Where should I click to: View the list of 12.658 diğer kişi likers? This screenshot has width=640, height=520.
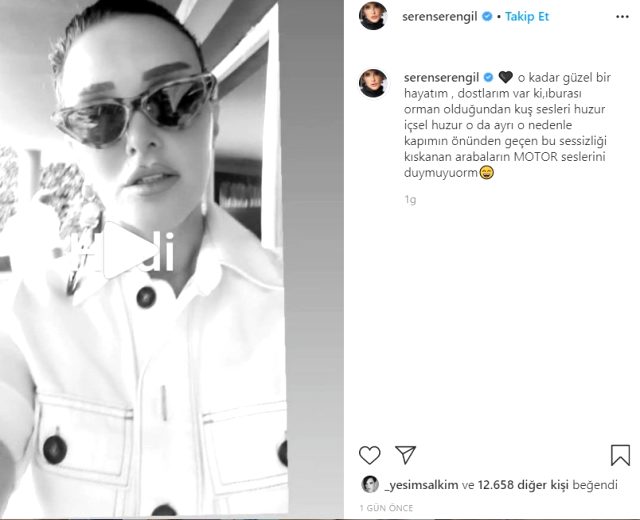(x=523, y=485)
